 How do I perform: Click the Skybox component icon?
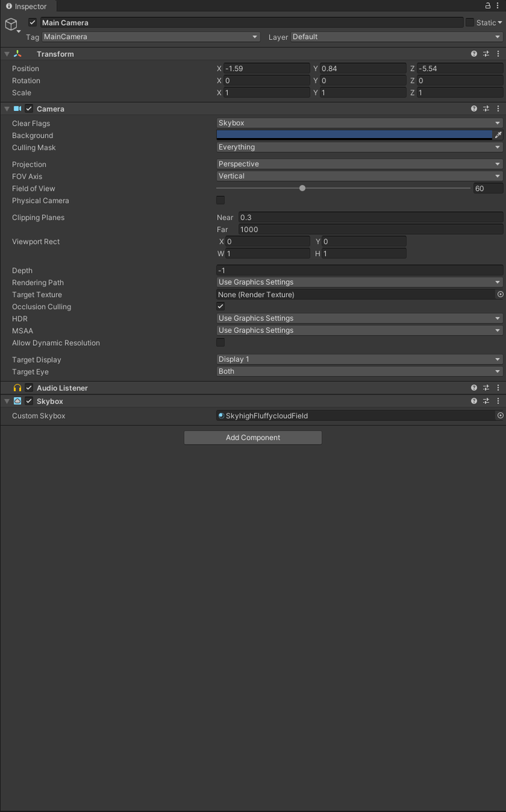pyautogui.click(x=18, y=402)
